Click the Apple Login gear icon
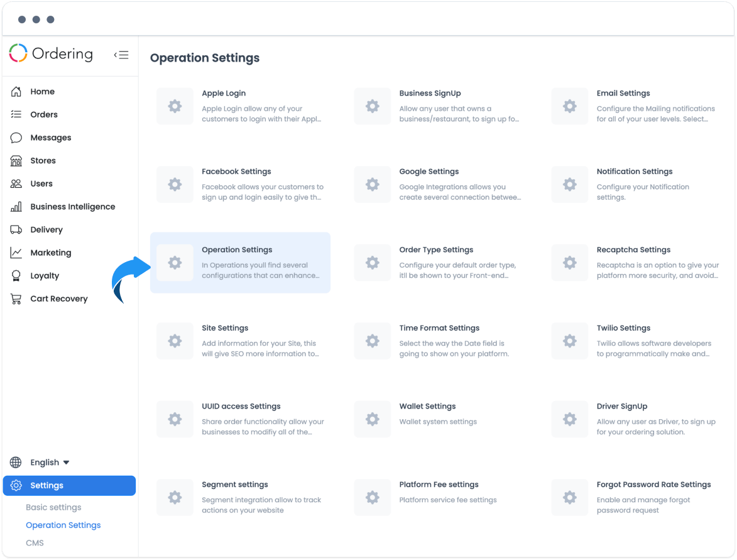Screen dimensions: 737x560 [175, 106]
